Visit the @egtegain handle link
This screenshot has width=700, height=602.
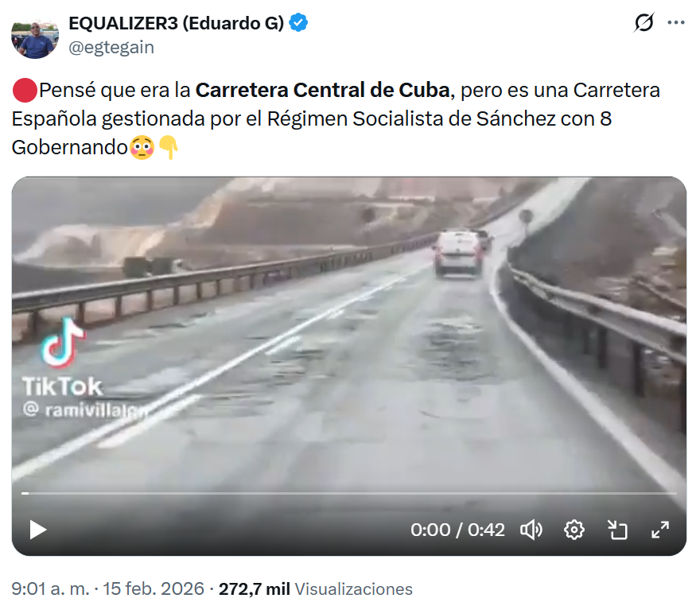click(111, 47)
